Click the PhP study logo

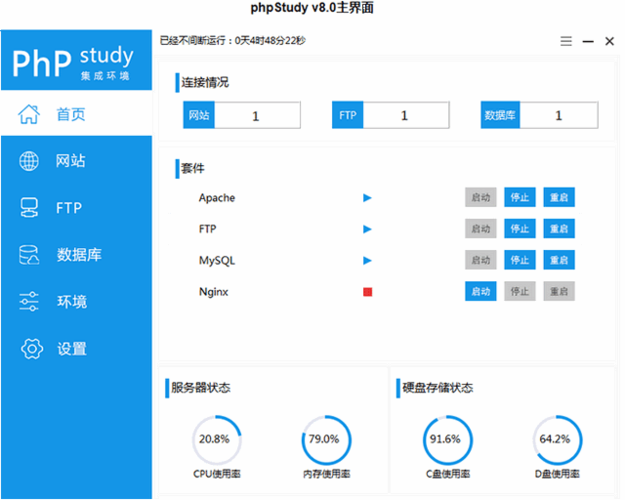[x=73, y=62]
